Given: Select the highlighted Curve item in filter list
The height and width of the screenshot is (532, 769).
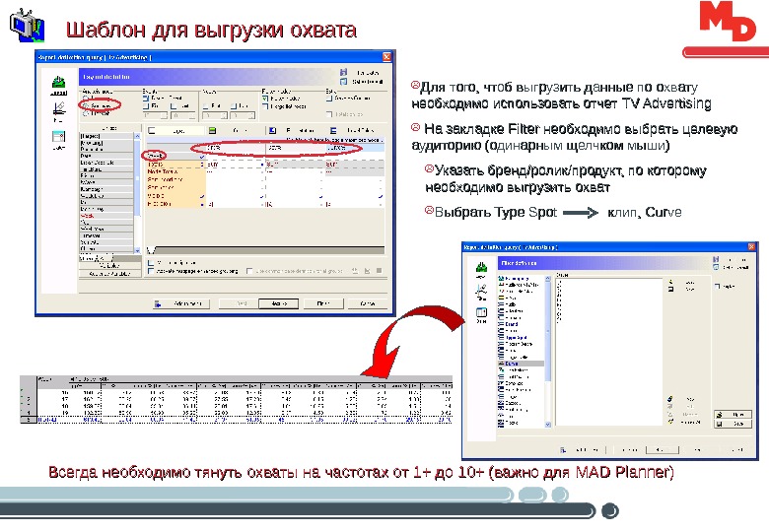Looking at the screenshot, I should 521,364.
